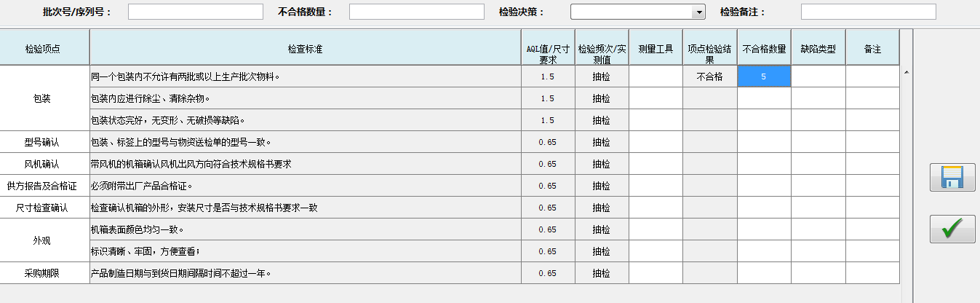Click the floppy disk save icon
The image size is (980, 303).
pyautogui.click(x=952, y=178)
